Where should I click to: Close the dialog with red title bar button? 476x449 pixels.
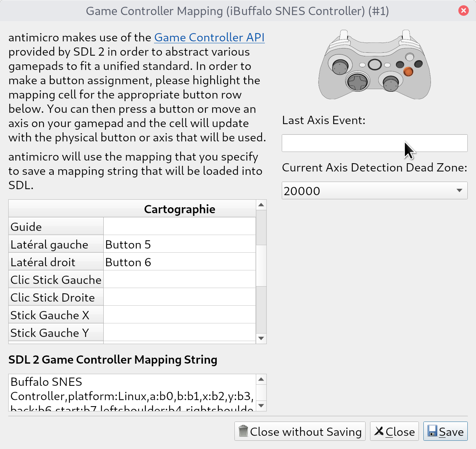(464, 11)
